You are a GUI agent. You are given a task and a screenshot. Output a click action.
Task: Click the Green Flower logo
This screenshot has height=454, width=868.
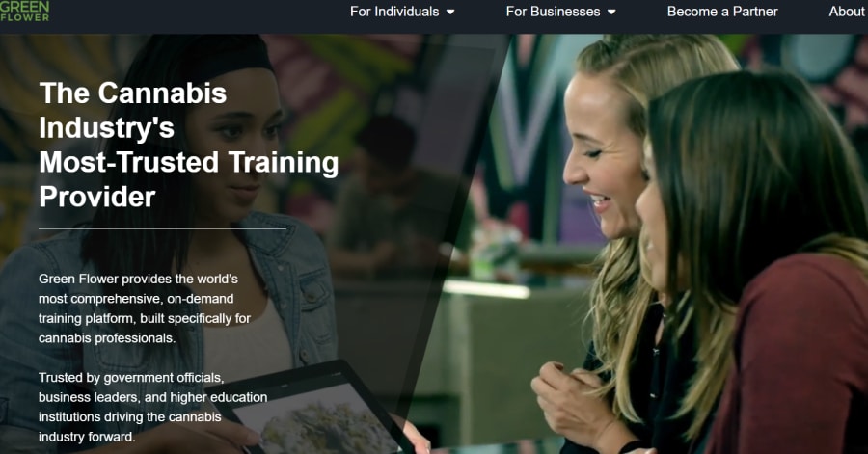pos(24,11)
